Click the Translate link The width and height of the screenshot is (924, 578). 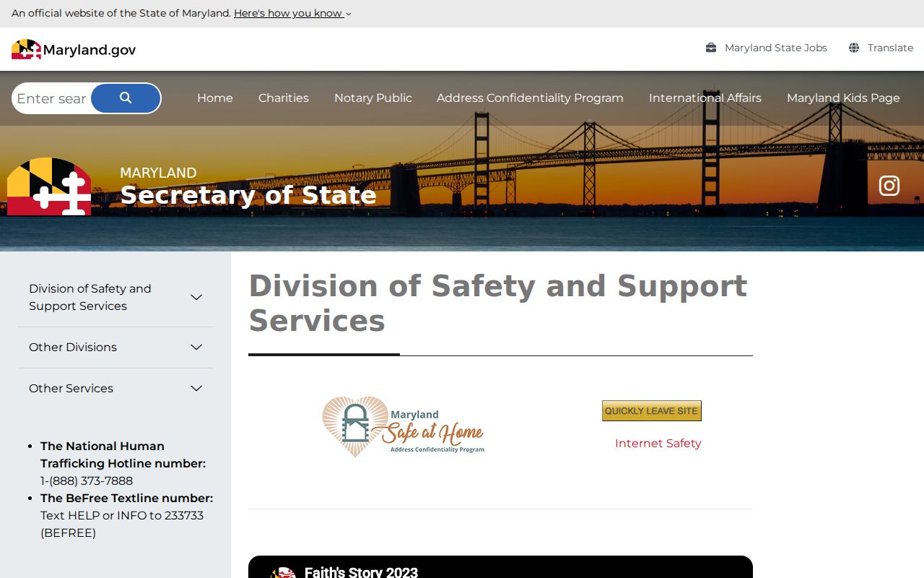pyautogui.click(x=891, y=48)
